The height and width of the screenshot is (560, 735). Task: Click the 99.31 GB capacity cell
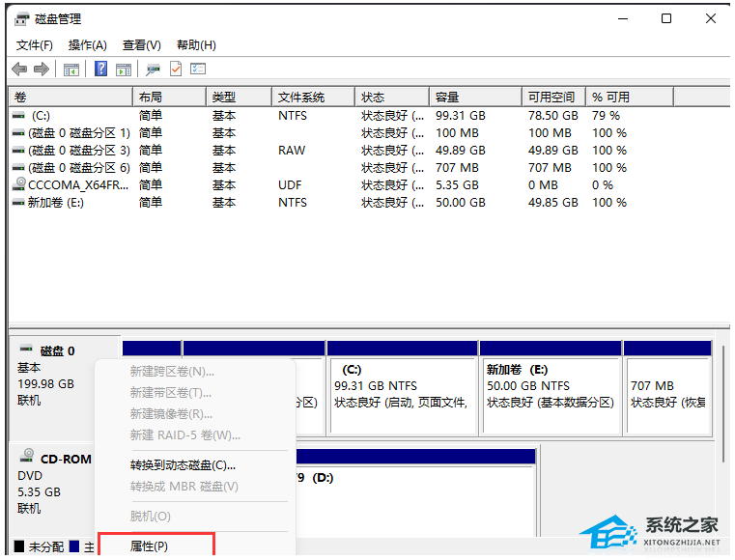point(461,115)
